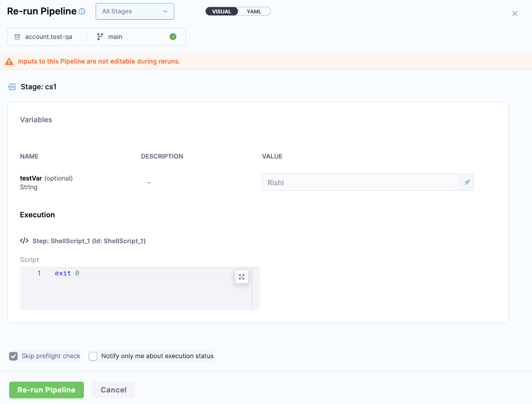Click the pin icon in testVar value field
The image size is (532, 404).
click(x=467, y=183)
